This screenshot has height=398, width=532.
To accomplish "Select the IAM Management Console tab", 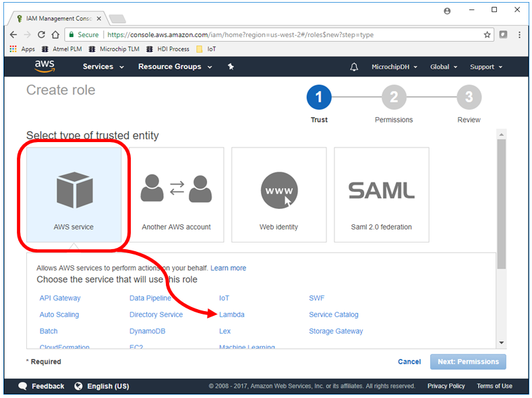I will 59,19.
